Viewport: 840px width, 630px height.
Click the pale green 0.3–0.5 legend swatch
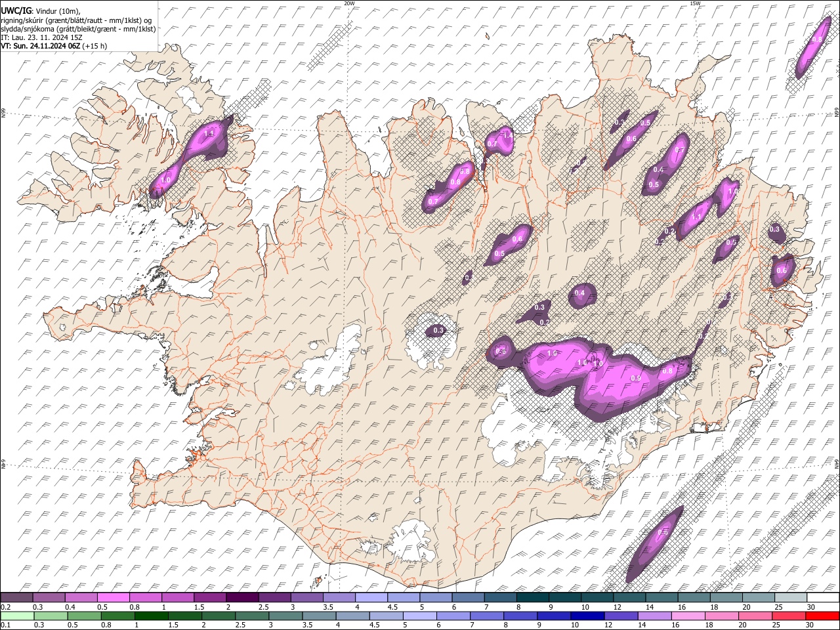51,616
